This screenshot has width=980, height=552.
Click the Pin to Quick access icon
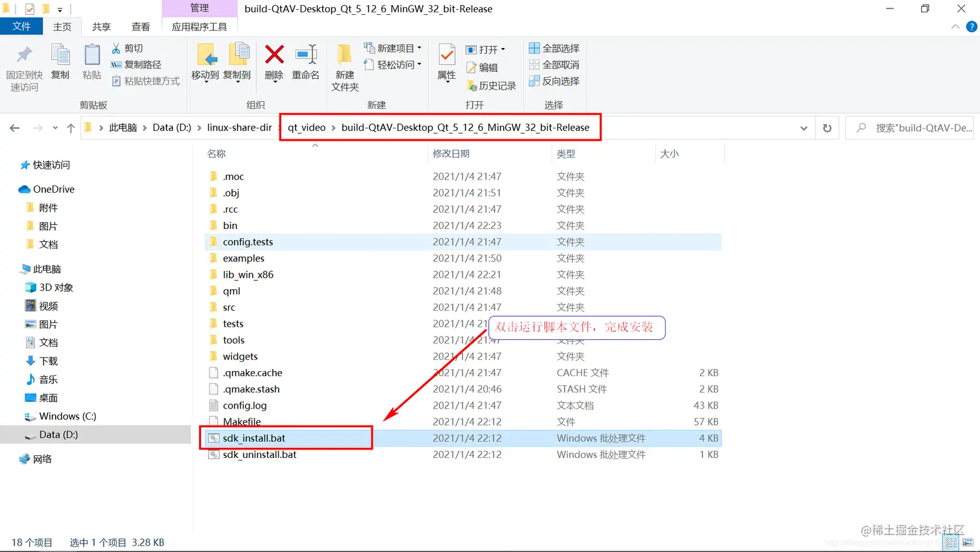click(24, 56)
